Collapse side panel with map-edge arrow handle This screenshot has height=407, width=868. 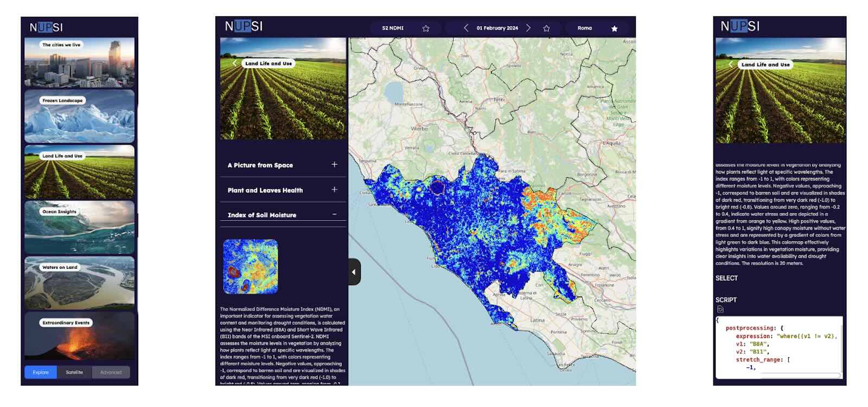tap(354, 272)
